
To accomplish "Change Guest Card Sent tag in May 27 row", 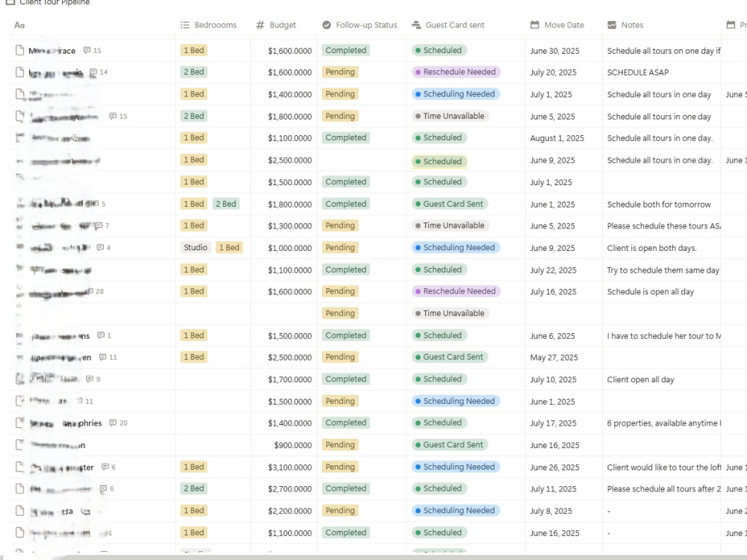I will click(x=450, y=357).
